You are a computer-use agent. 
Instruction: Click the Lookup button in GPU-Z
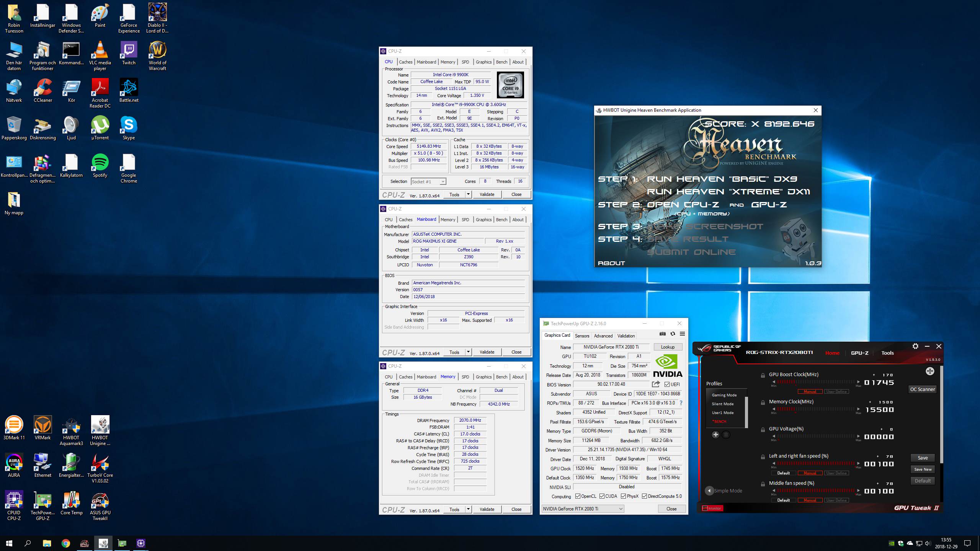pyautogui.click(x=668, y=347)
